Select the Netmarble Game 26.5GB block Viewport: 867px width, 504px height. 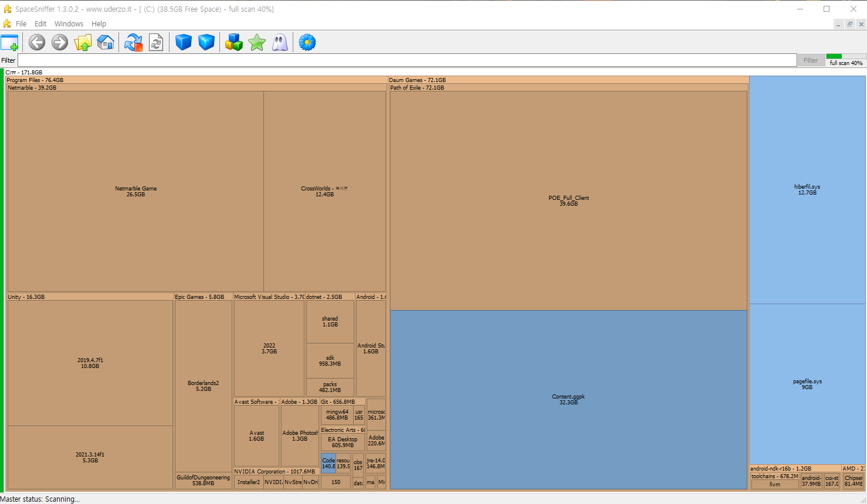coord(136,191)
